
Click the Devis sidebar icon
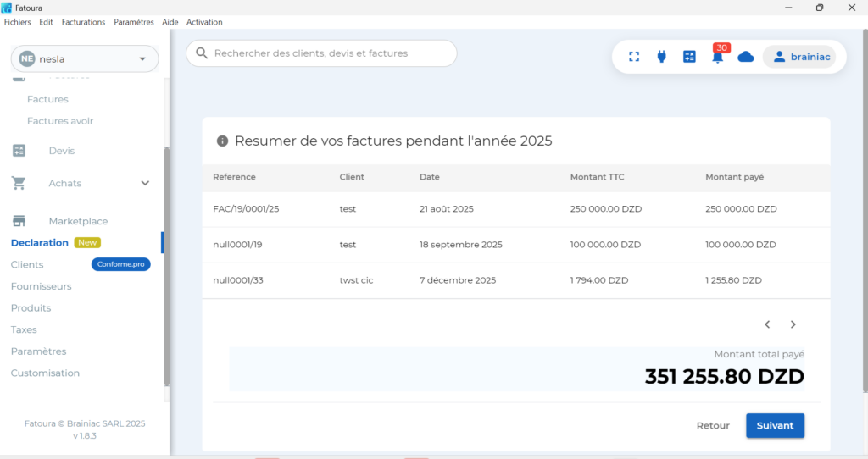click(x=19, y=151)
